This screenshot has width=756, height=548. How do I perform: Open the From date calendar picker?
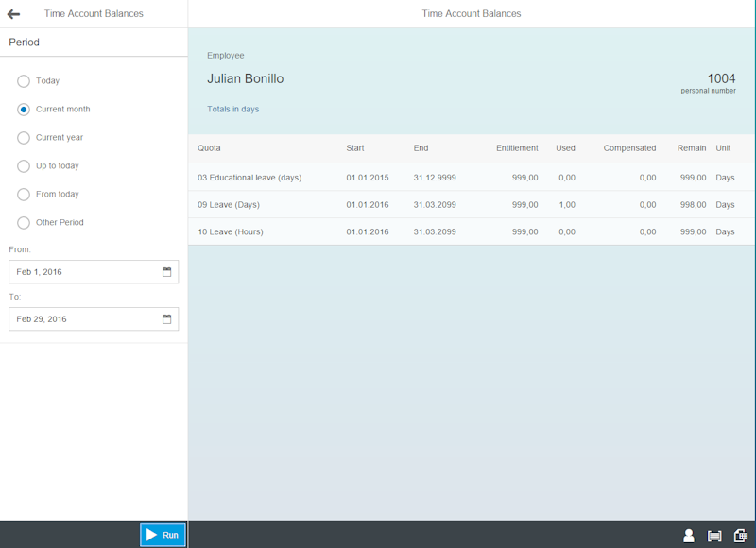[167, 271]
